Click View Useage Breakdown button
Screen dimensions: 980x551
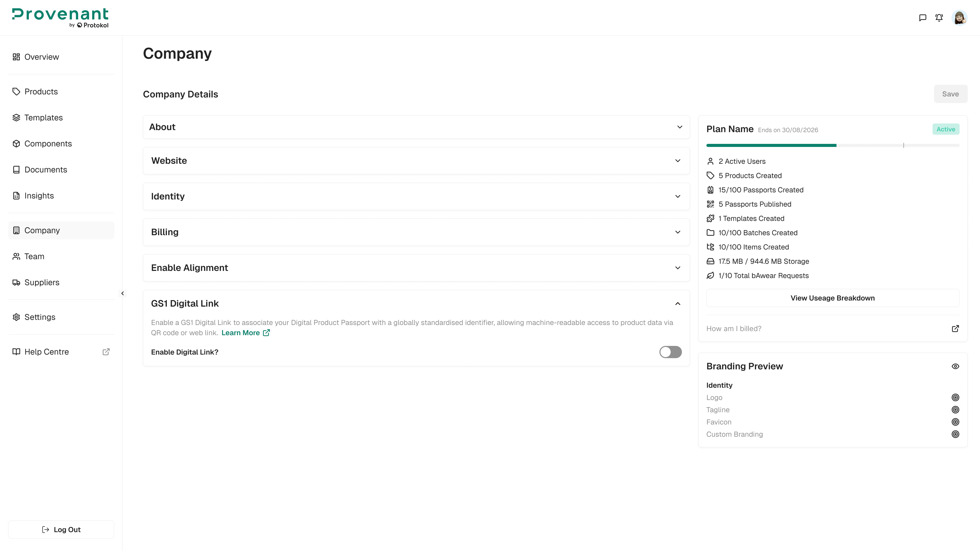832,298
